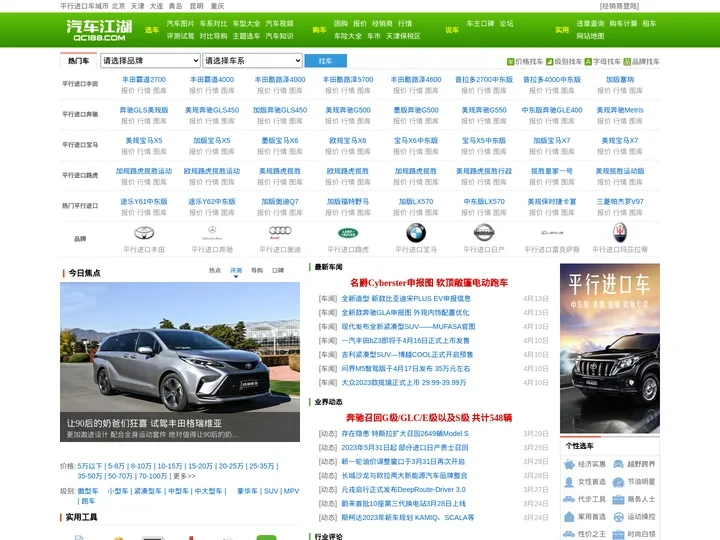Image resolution: width=720 pixels, height=540 pixels.
Task: Click the car icon beside 越野跨界
Action: (619, 464)
